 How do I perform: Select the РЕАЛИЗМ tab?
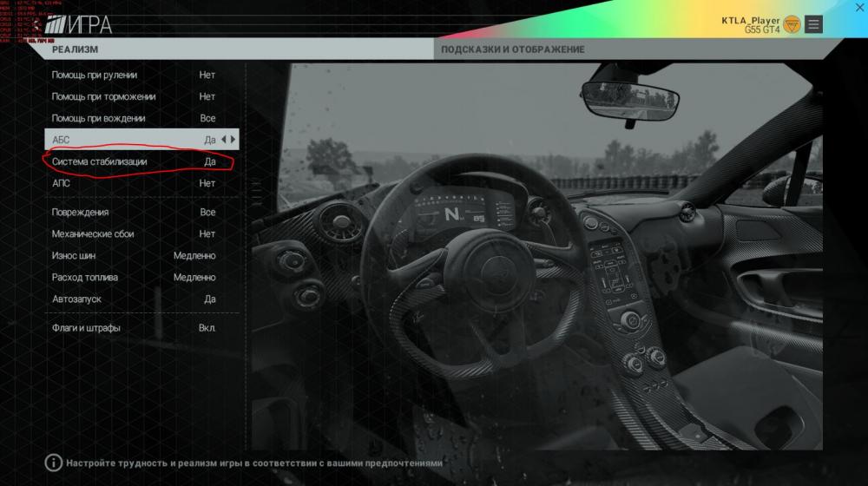75,49
